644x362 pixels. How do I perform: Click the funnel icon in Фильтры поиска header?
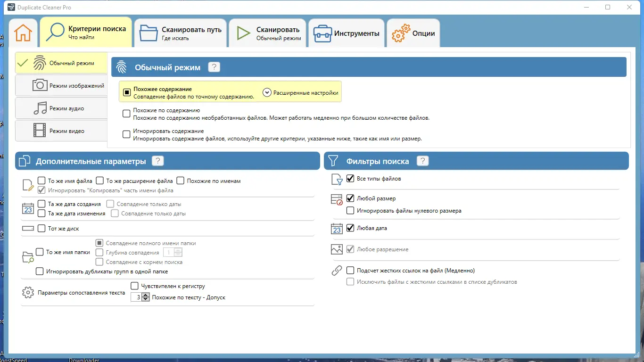[x=333, y=161]
